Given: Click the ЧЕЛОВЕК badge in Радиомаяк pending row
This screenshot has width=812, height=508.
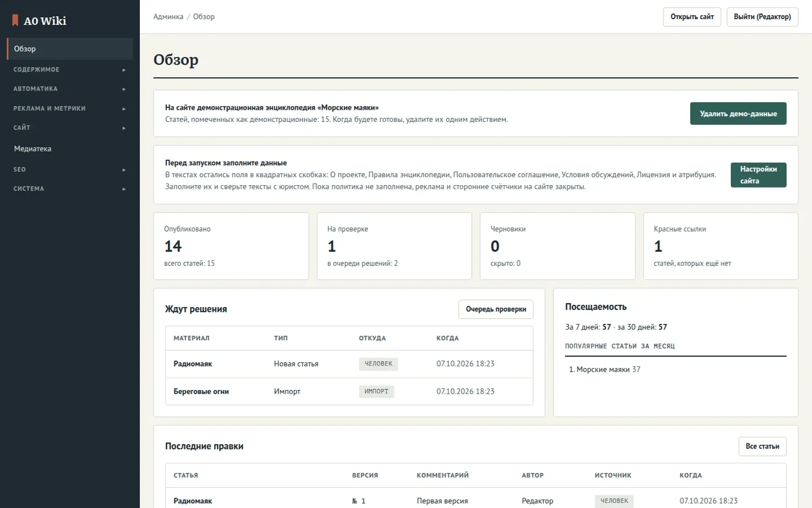Looking at the screenshot, I should click(x=378, y=364).
